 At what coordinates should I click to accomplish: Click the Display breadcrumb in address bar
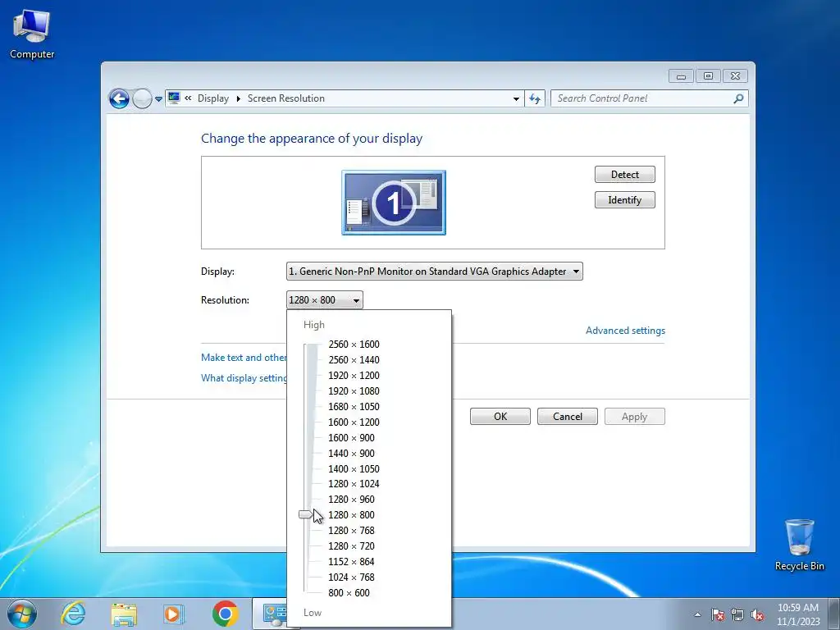click(212, 98)
